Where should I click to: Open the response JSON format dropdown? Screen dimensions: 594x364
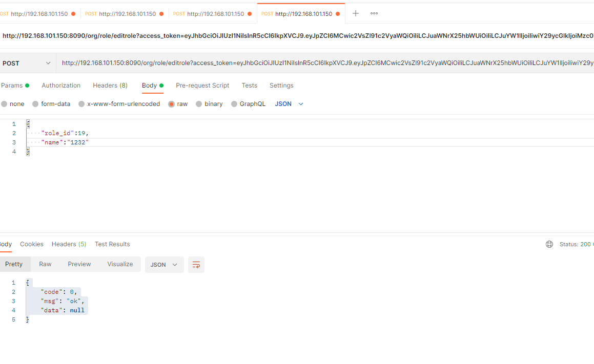coord(164,265)
